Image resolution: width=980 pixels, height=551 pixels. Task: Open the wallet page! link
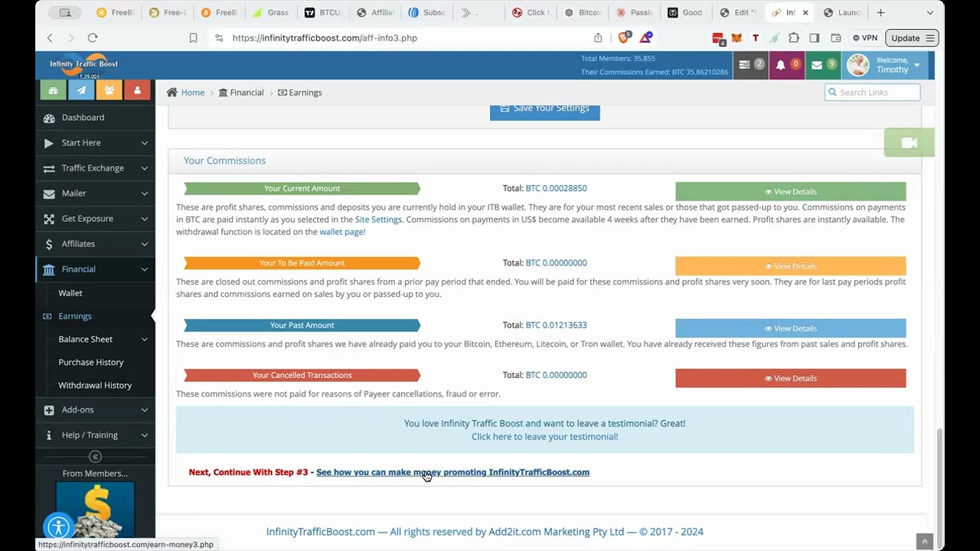342,232
